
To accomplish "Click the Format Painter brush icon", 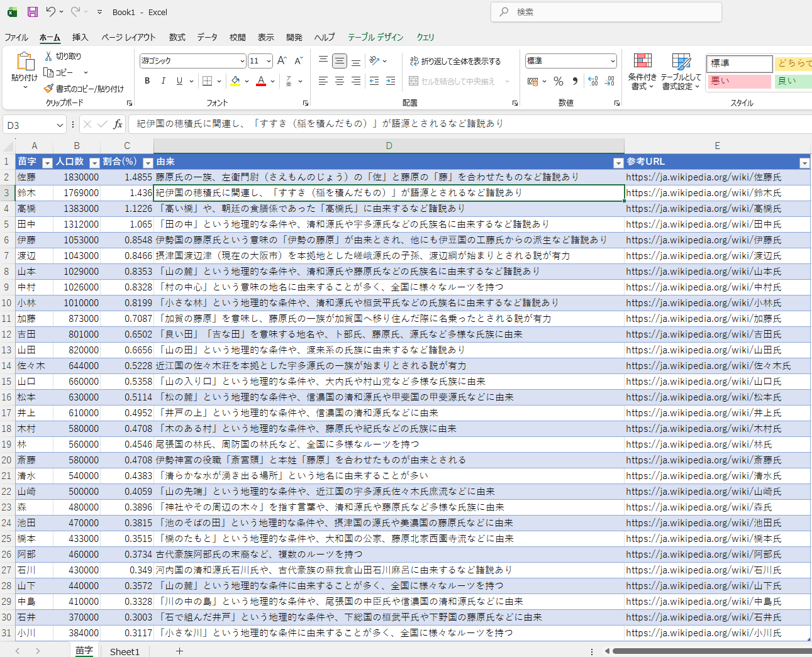I will [x=48, y=89].
